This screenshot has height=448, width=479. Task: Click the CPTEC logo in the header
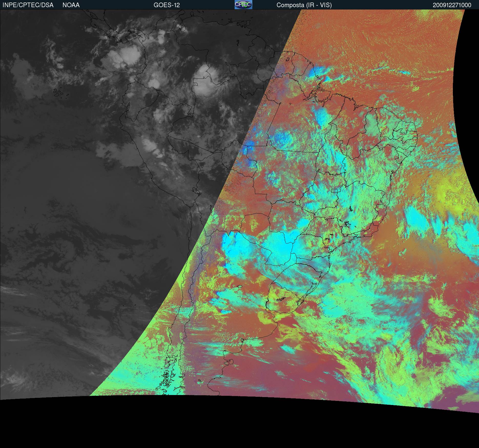(x=243, y=5)
